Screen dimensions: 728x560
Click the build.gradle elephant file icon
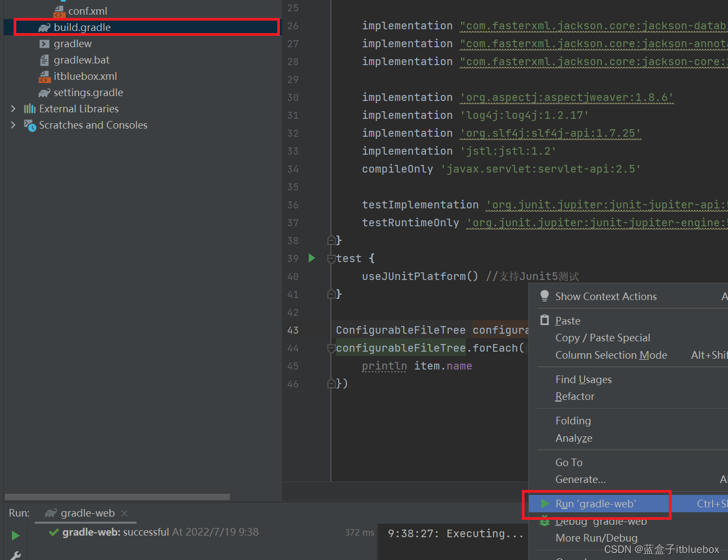44,28
